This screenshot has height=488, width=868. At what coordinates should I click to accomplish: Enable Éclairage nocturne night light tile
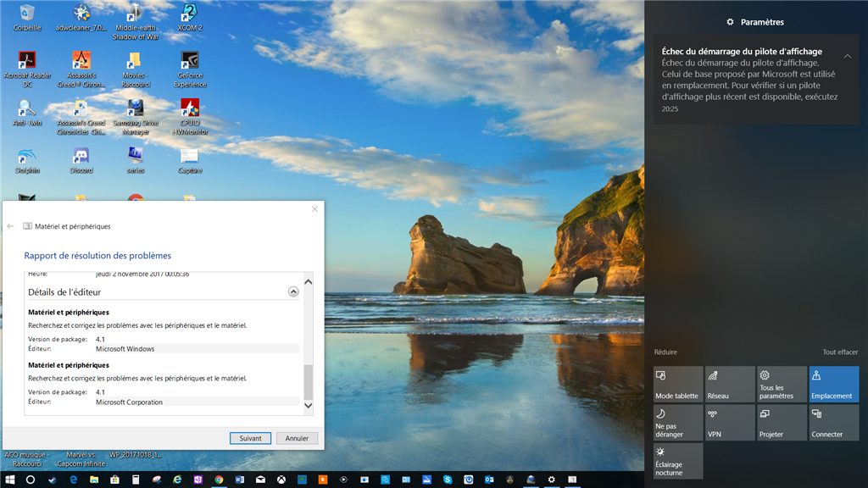point(678,461)
